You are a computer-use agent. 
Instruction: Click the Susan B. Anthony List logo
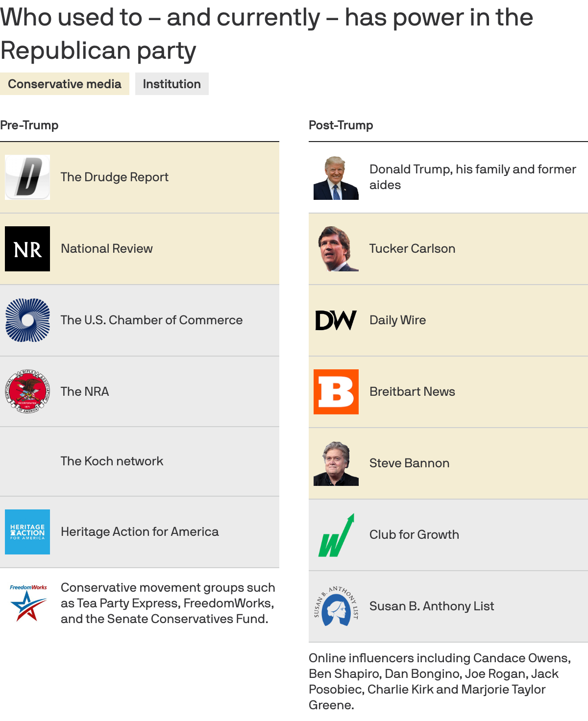point(336,606)
